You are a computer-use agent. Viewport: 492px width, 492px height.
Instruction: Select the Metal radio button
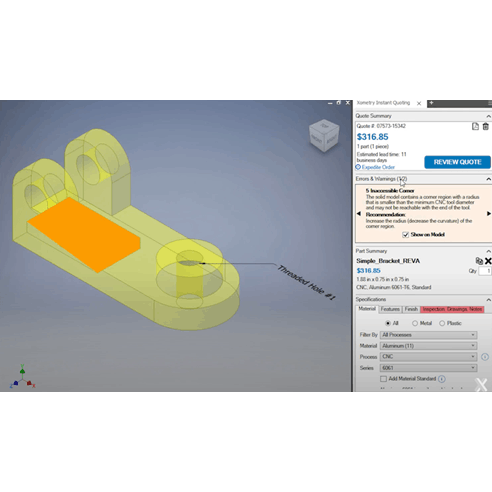415,323
